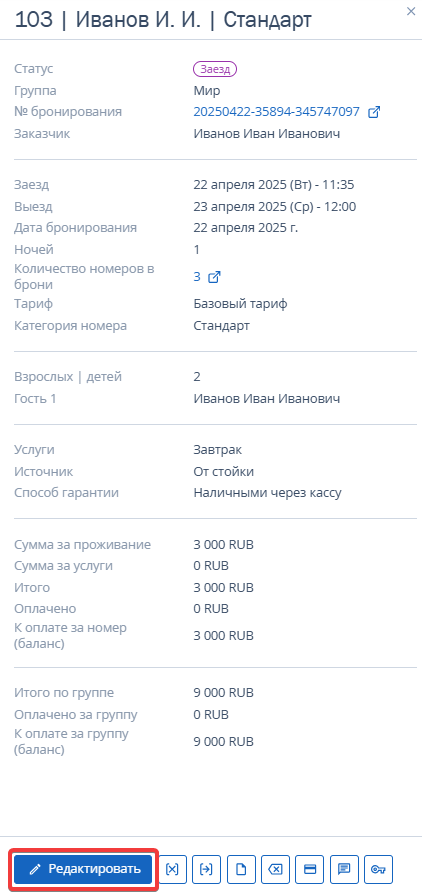
Task: Open the rooms count link 3
Action: click(197, 277)
